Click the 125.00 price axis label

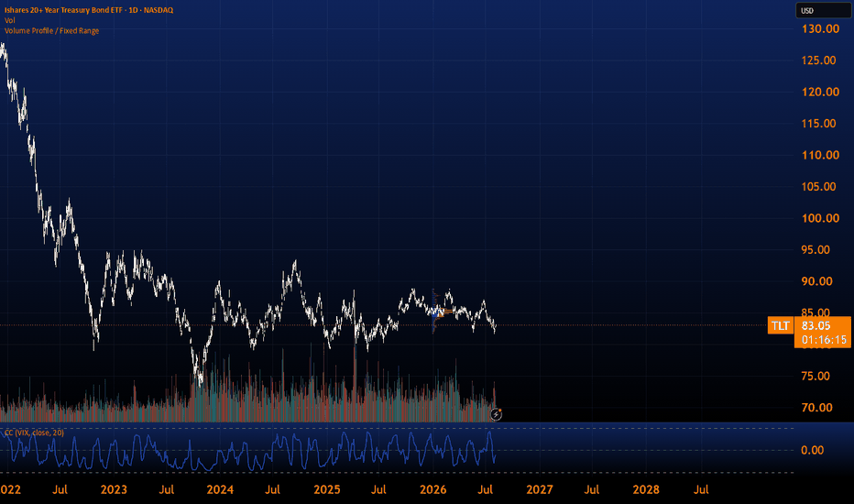coord(818,60)
